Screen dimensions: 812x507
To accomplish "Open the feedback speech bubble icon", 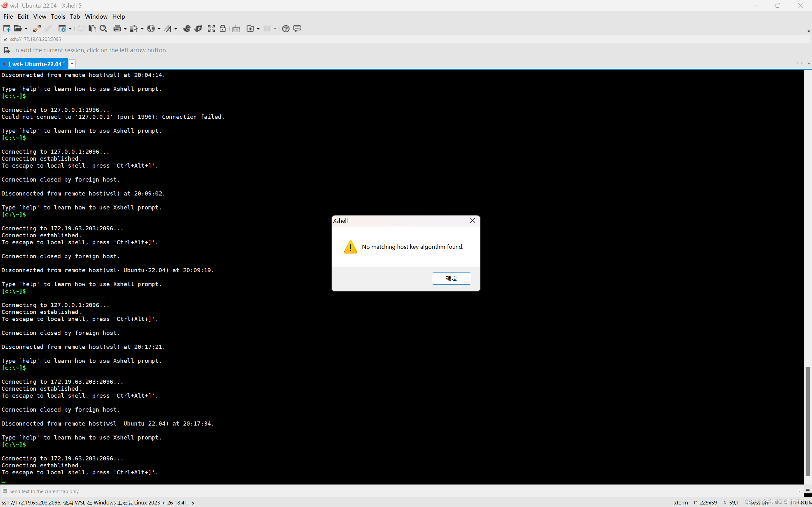I will click(x=297, y=29).
